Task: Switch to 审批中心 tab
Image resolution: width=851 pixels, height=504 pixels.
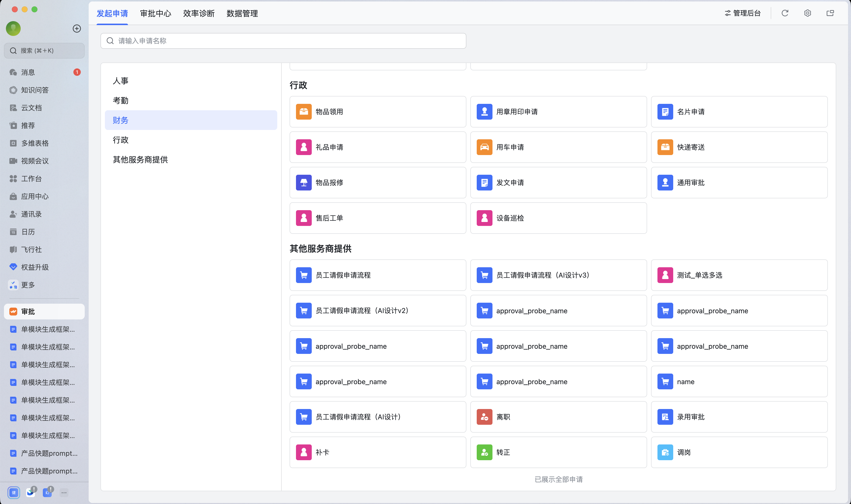Action: click(x=156, y=13)
